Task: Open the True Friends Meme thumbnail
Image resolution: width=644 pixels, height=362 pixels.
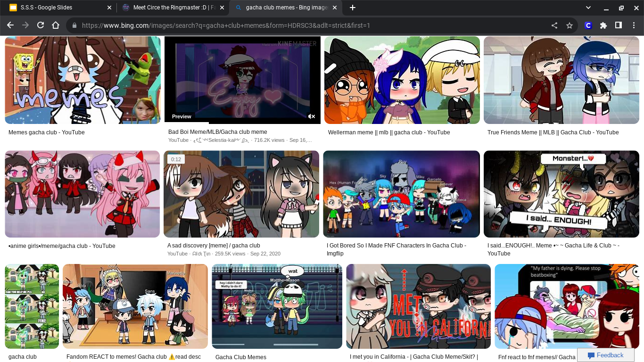Action: [561, 80]
